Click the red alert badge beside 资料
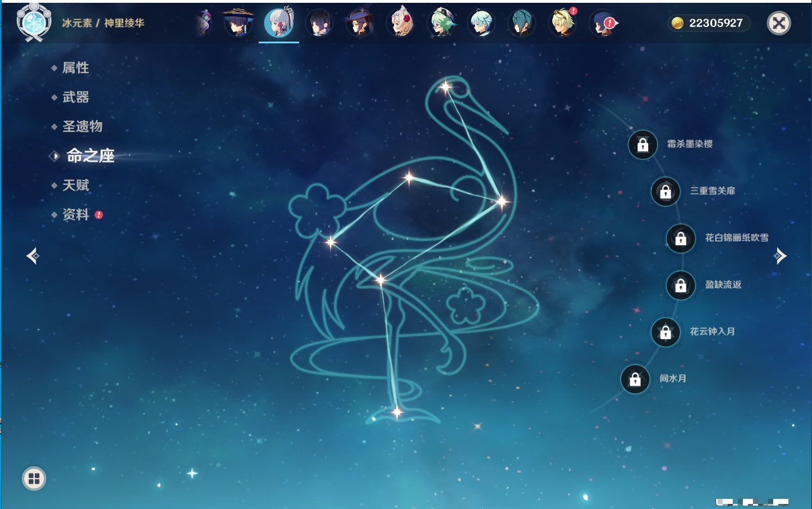Image resolution: width=812 pixels, height=509 pixels. pos(99,215)
